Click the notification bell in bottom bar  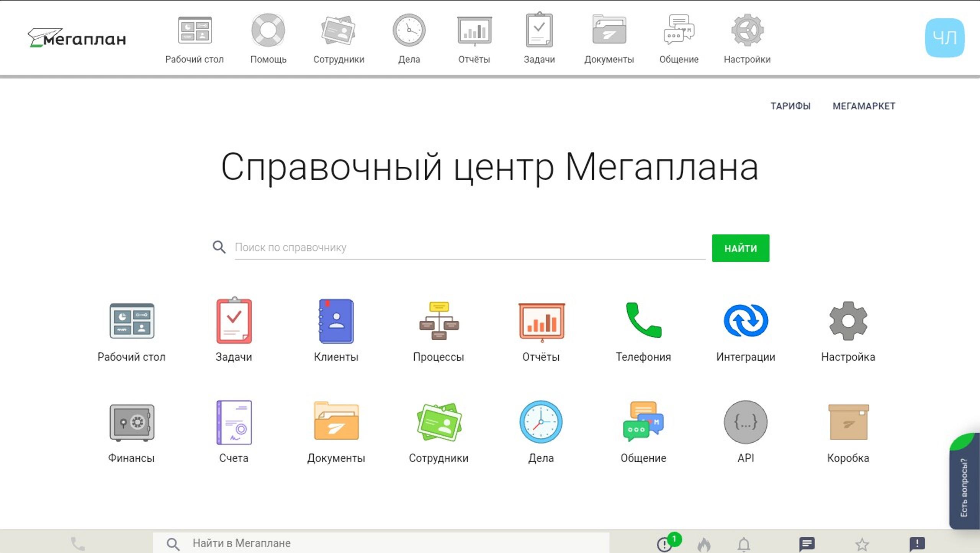pos(744,544)
